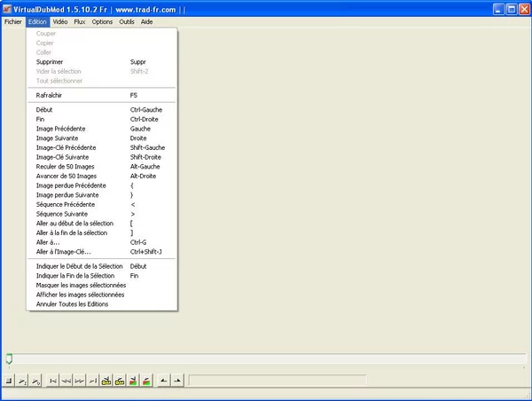Choose Séquence Suivante menu entry

[x=102, y=214]
